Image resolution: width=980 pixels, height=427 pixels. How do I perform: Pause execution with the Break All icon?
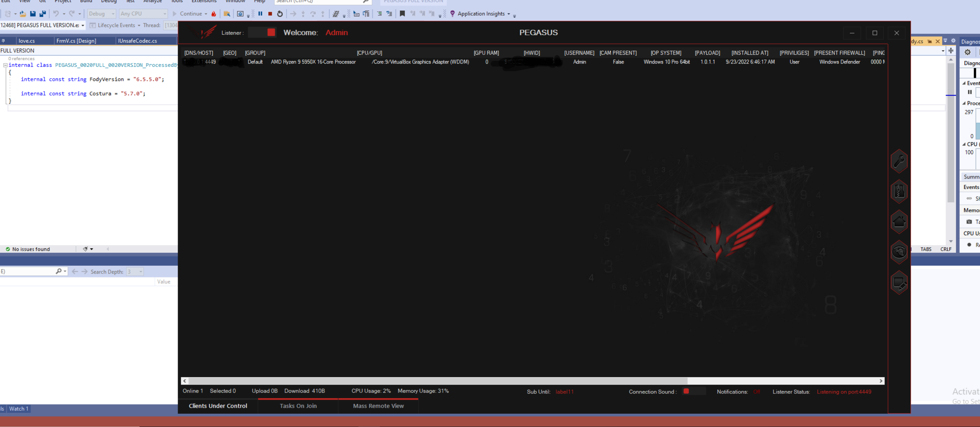(x=260, y=14)
